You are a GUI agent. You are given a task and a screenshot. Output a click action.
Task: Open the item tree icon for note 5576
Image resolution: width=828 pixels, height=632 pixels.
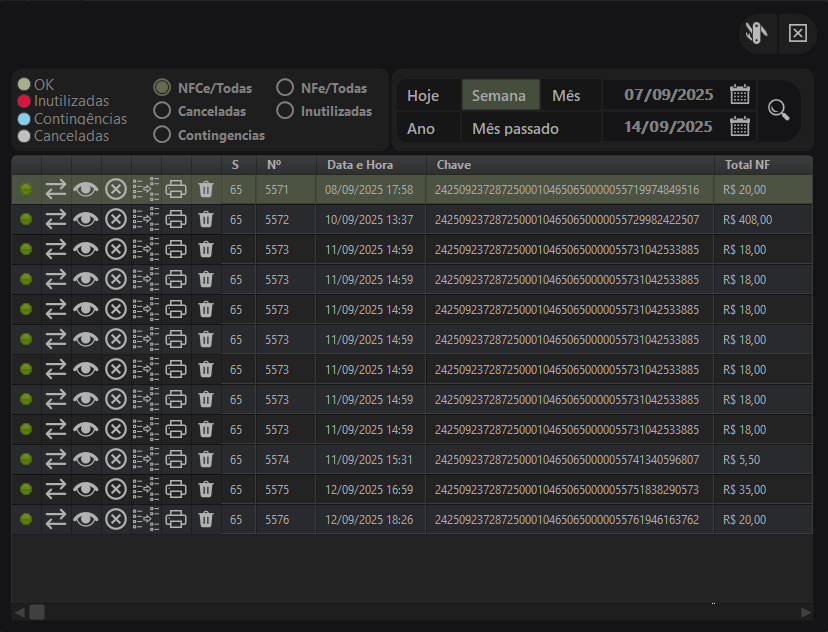coord(146,519)
